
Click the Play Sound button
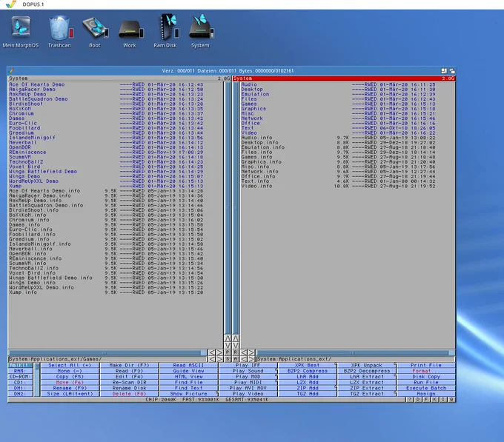(248, 371)
